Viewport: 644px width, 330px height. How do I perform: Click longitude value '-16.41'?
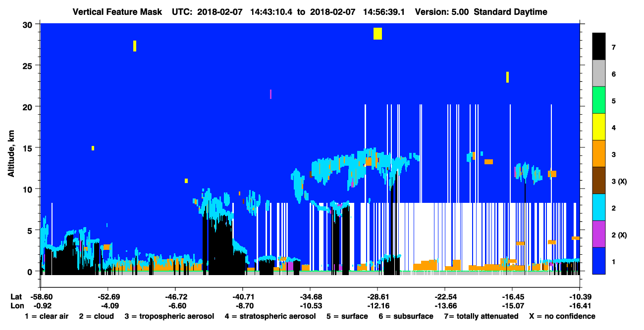580,306
